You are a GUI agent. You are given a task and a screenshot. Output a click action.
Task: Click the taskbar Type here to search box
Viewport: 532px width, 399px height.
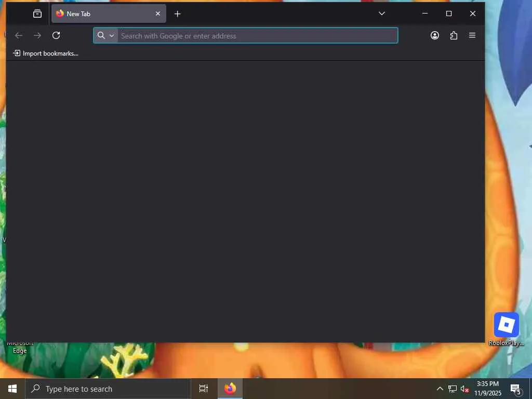108,389
